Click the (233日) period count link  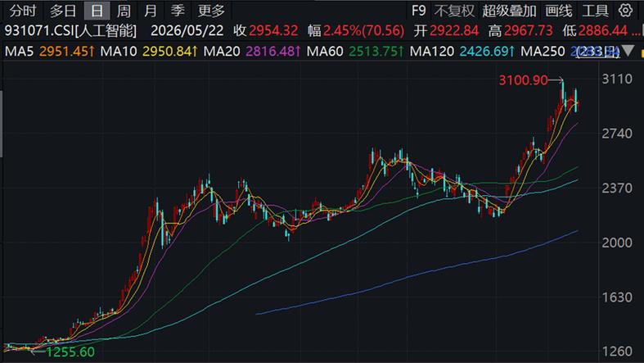(598, 52)
